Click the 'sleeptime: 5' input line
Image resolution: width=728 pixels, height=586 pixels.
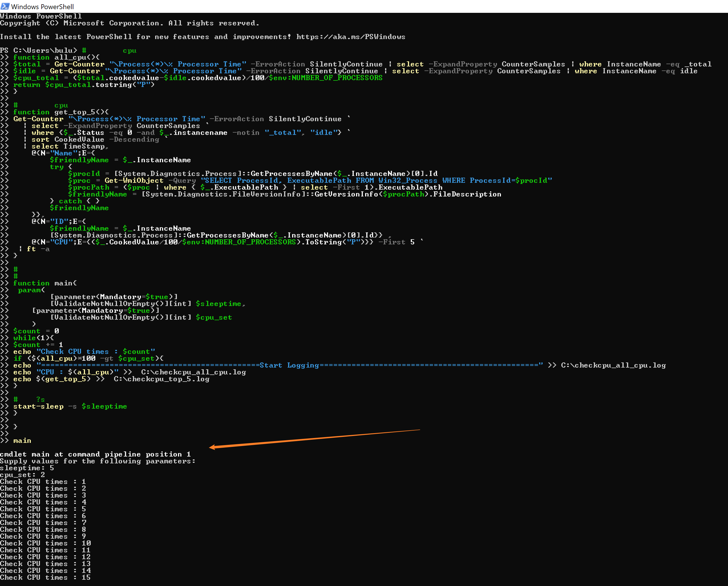27,468
